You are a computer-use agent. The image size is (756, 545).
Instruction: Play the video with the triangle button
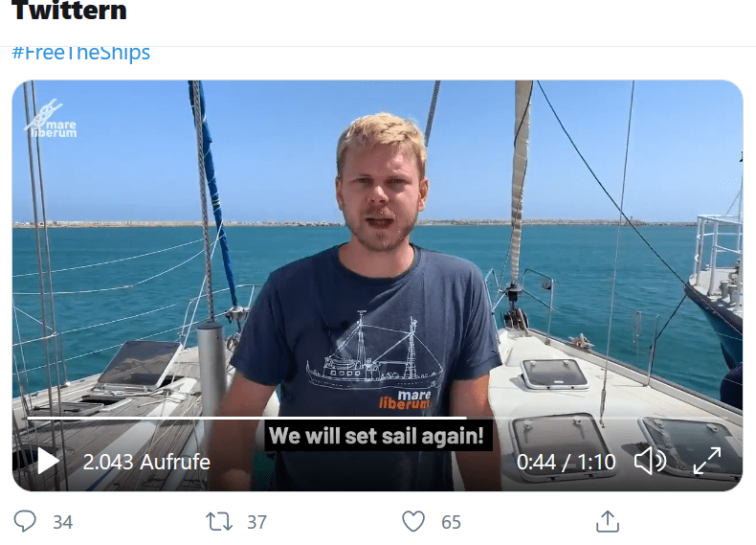(x=48, y=461)
